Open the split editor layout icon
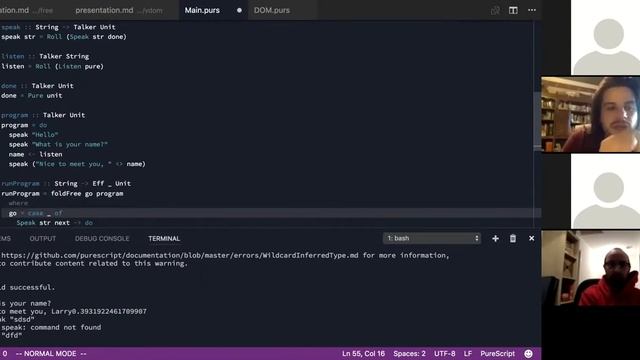Screen dimensions: 640x360 click(513, 10)
